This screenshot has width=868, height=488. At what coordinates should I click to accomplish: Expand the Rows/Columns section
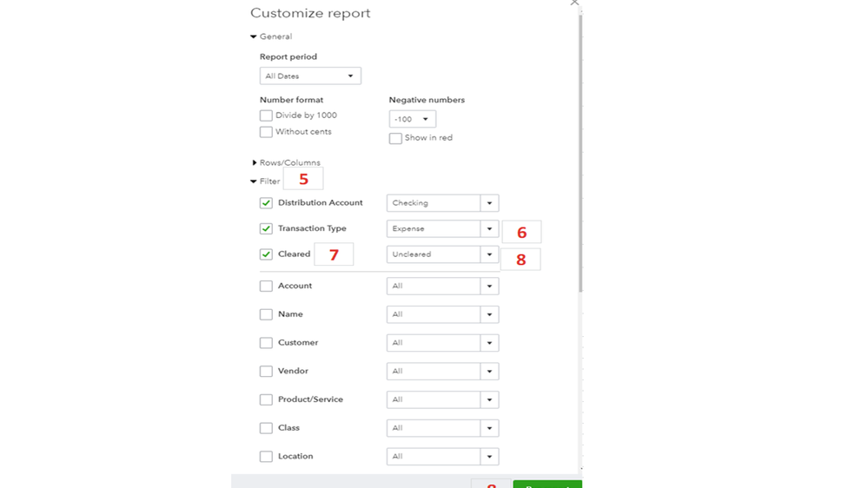pos(255,163)
